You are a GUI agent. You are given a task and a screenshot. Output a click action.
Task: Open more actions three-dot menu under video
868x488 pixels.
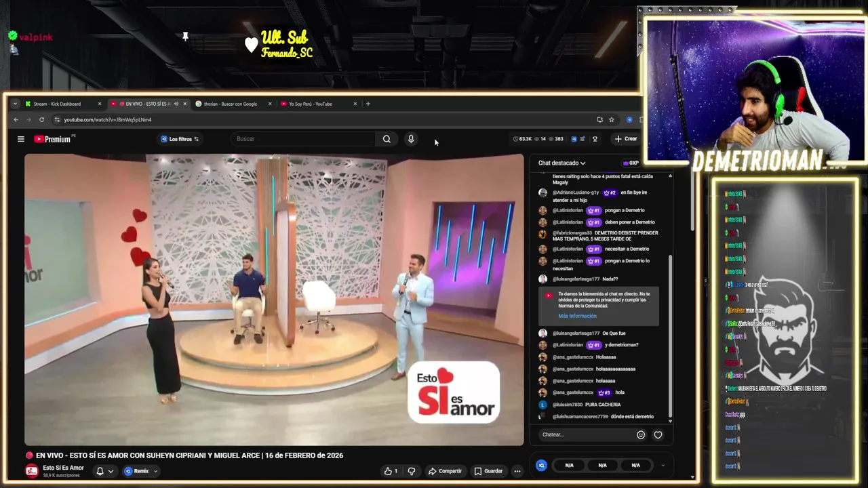point(517,471)
